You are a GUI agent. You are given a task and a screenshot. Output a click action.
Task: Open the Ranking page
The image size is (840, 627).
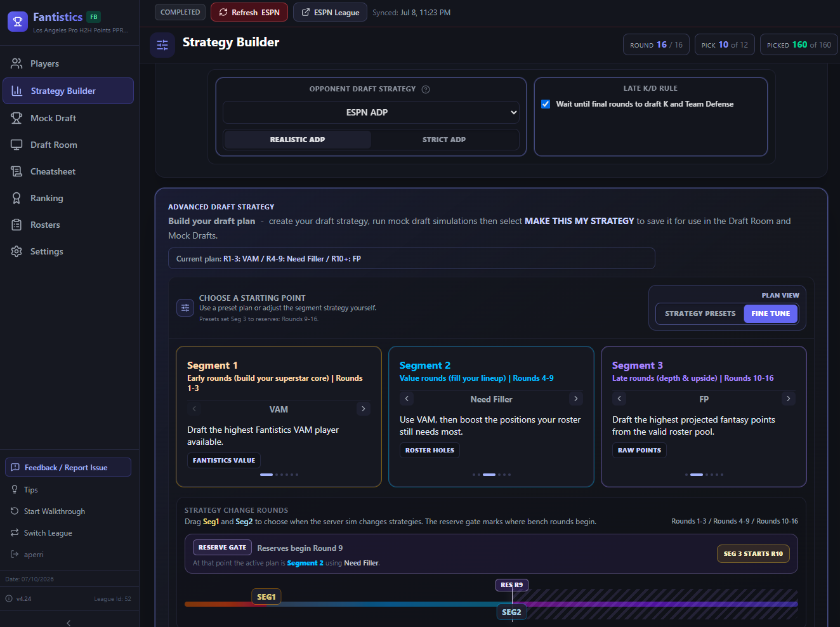coord(69,198)
